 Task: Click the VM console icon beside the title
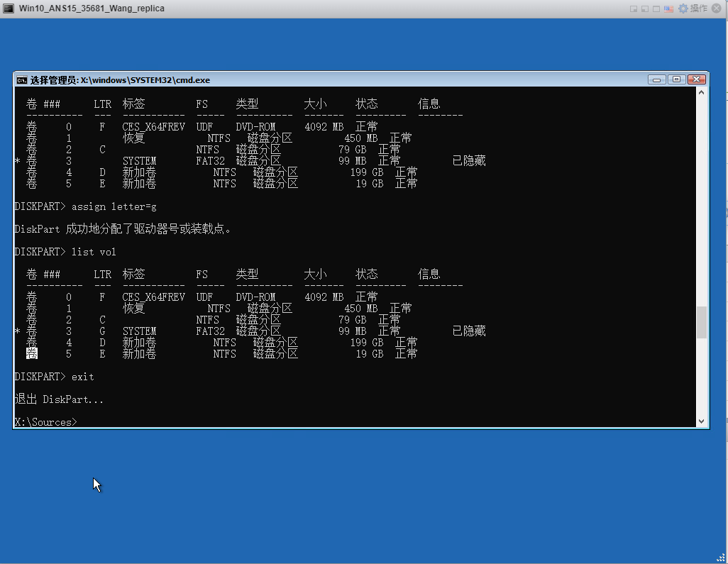pyautogui.click(x=9, y=9)
